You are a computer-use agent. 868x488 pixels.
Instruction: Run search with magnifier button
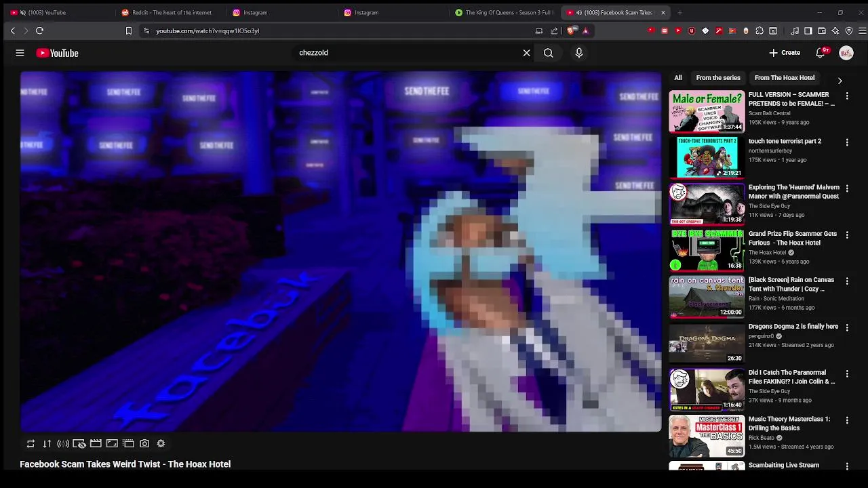pyautogui.click(x=548, y=53)
